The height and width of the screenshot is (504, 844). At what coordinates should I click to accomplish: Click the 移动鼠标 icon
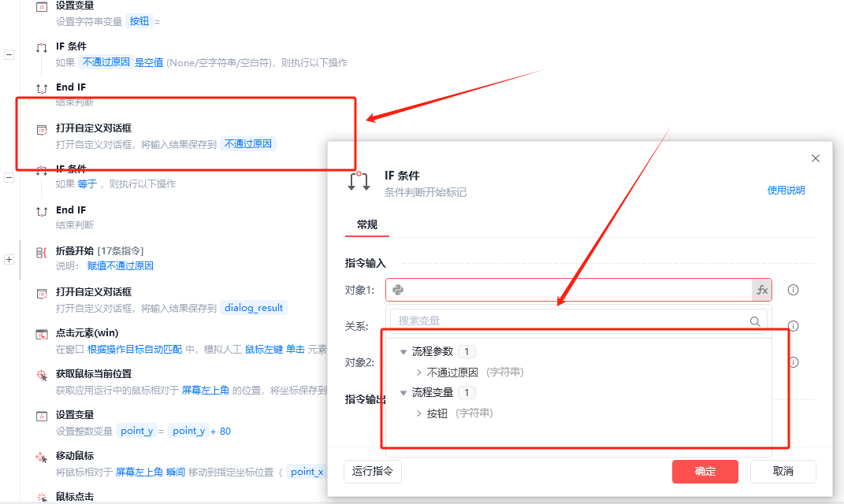tap(42, 458)
